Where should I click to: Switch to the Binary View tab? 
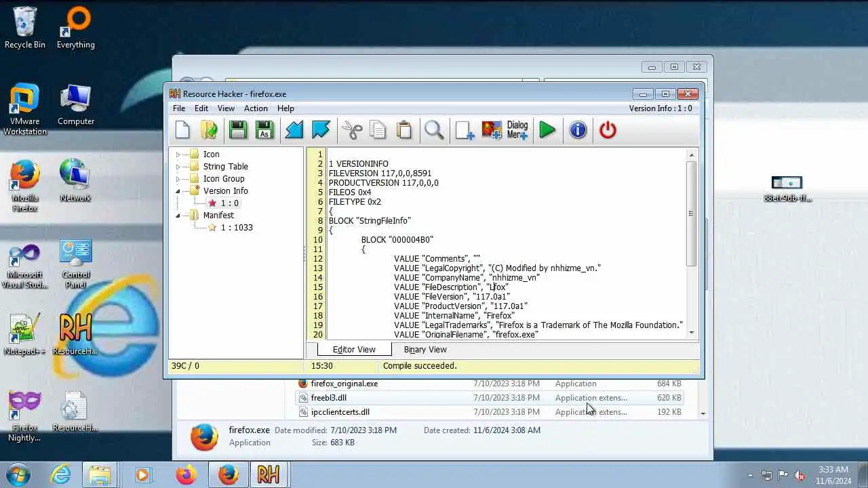click(x=425, y=350)
